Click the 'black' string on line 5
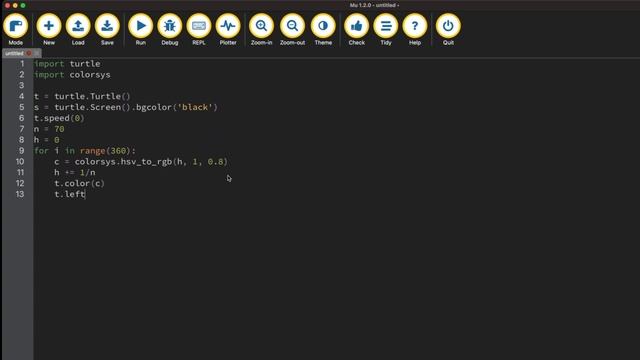Screen dimensions: 640x360 [x=195, y=107]
